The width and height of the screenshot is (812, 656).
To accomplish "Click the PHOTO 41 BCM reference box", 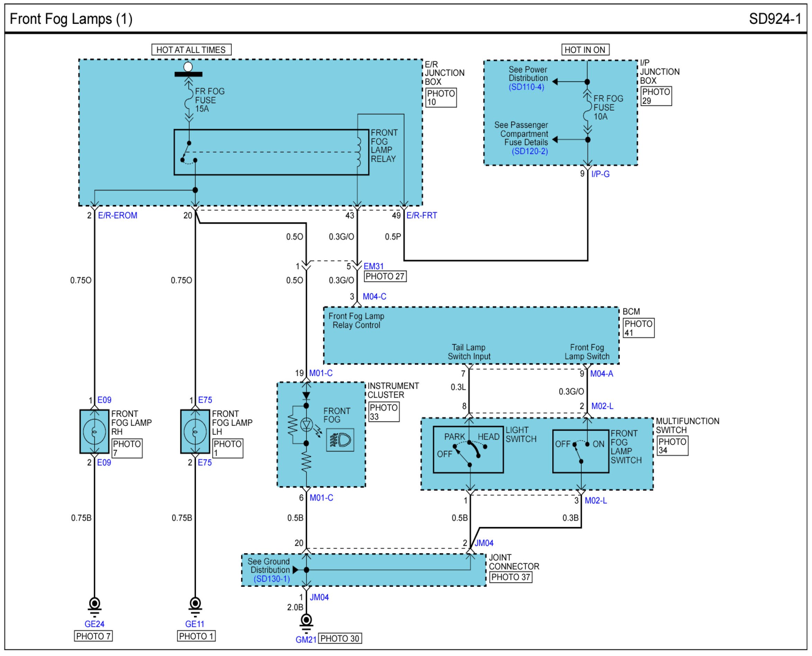I will point(639,328).
